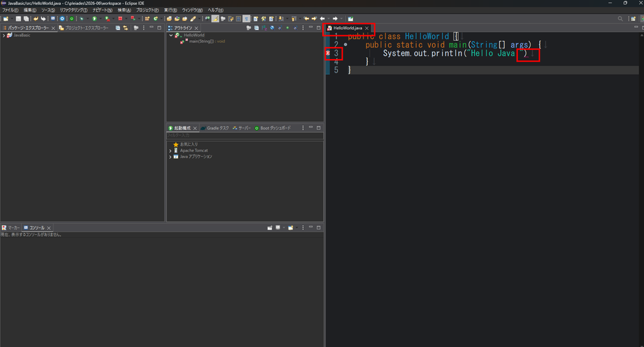This screenshot has width=644, height=347.
Task: Click the New file wizard toolbar icon
Action: (x=5, y=18)
